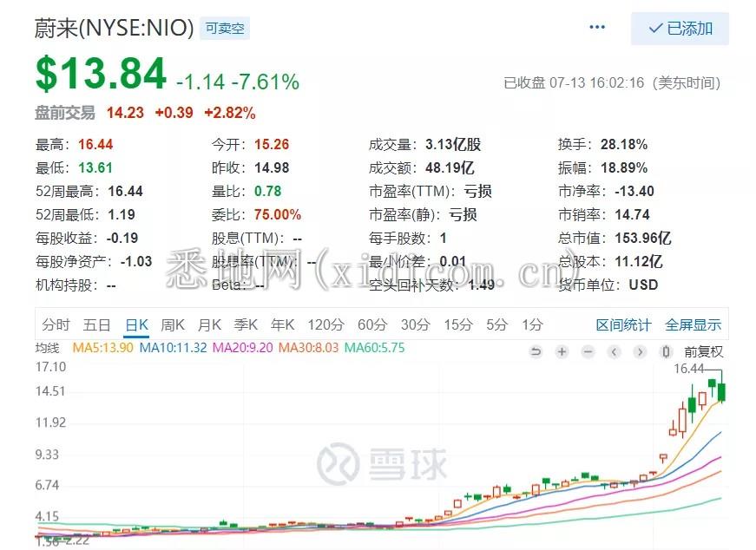Pan chart right with right chevron
This screenshot has height=550, width=756.
(x=640, y=352)
